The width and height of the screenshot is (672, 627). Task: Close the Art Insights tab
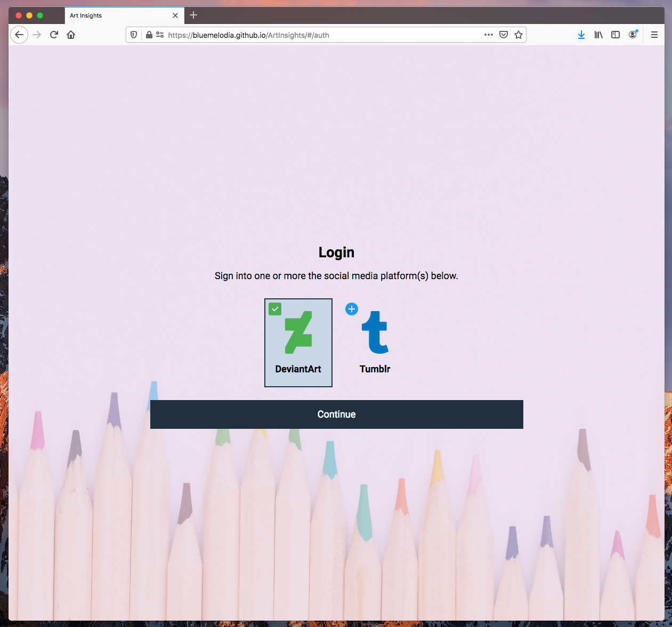[x=175, y=15]
